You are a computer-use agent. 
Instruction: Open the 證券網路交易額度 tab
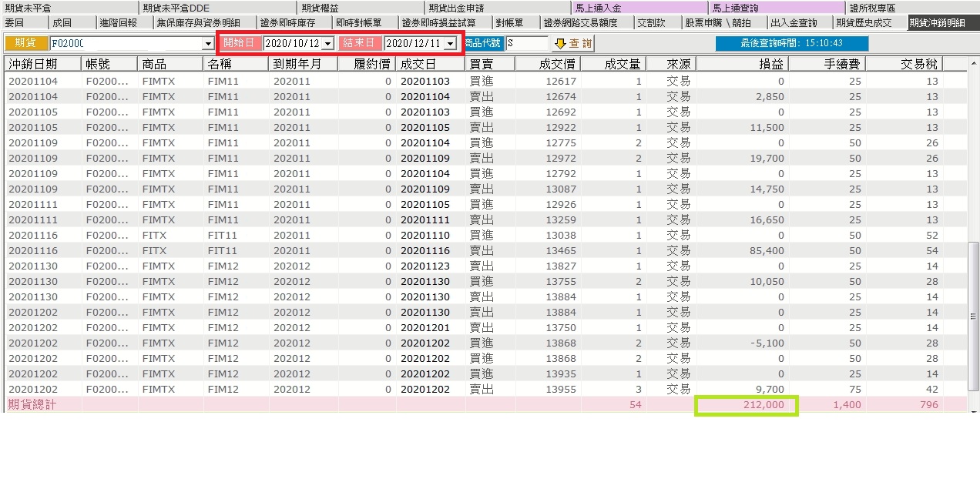pos(586,22)
